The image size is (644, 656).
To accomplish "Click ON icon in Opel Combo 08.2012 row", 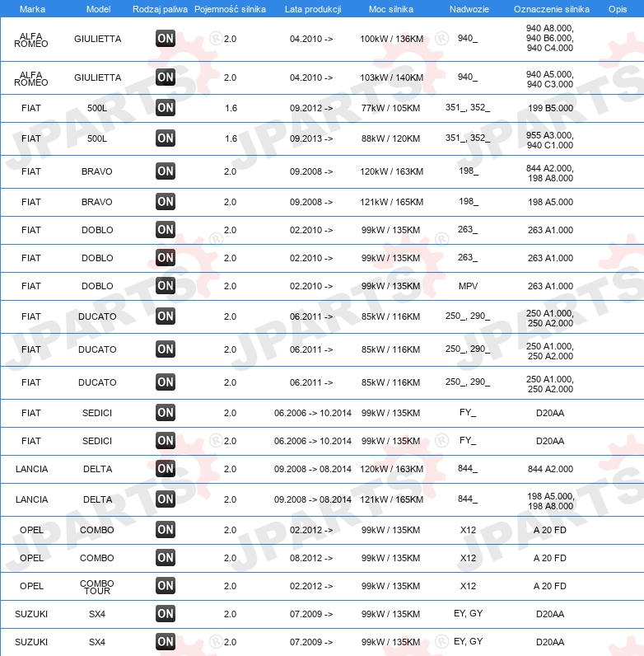I will pos(166,558).
